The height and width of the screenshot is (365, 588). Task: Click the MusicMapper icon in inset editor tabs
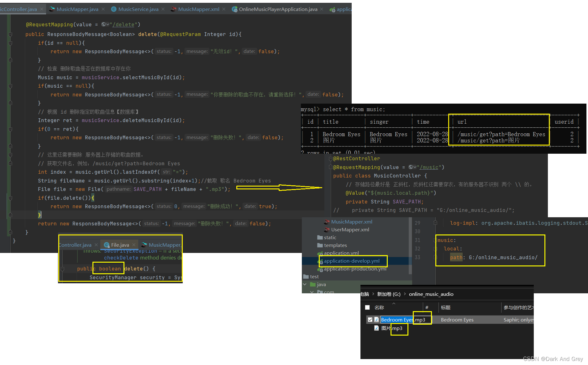pyautogui.click(x=144, y=245)
